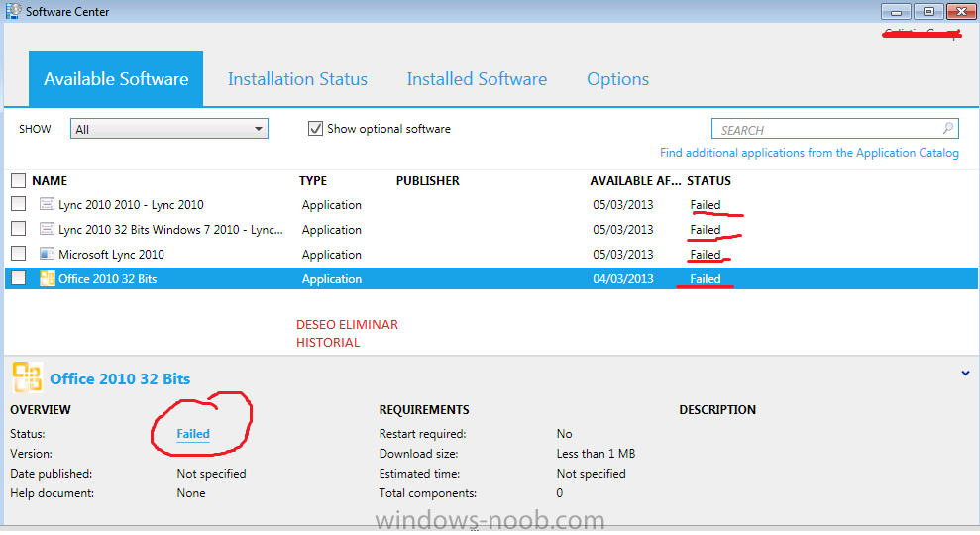
Task: Sort the list by the PUBLISHER column
Action: (x=427, y=181)
